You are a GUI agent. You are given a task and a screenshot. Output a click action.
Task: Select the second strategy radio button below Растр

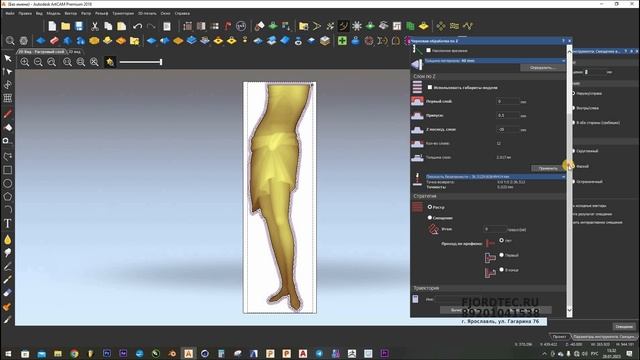tap(430, 218)
